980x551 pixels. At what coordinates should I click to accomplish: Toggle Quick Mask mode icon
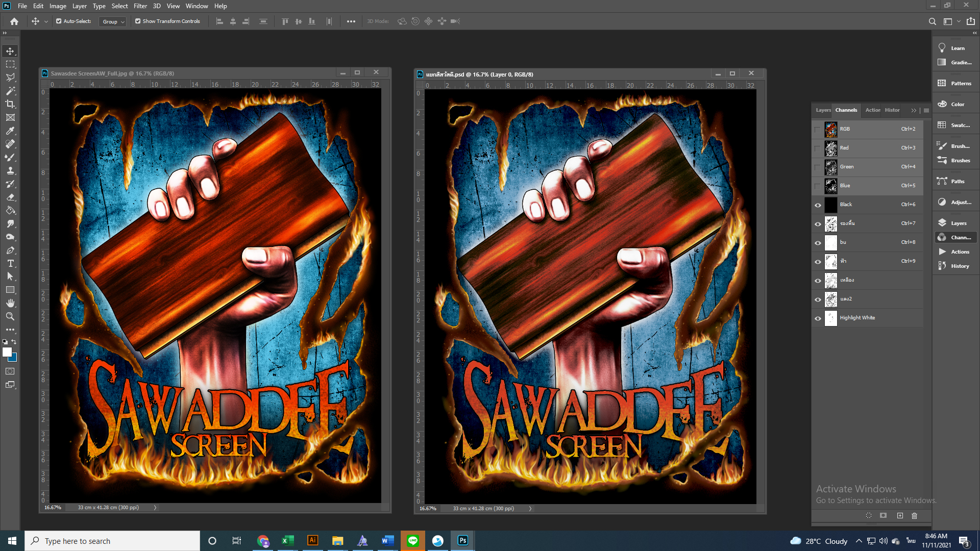tap(10, 371)
